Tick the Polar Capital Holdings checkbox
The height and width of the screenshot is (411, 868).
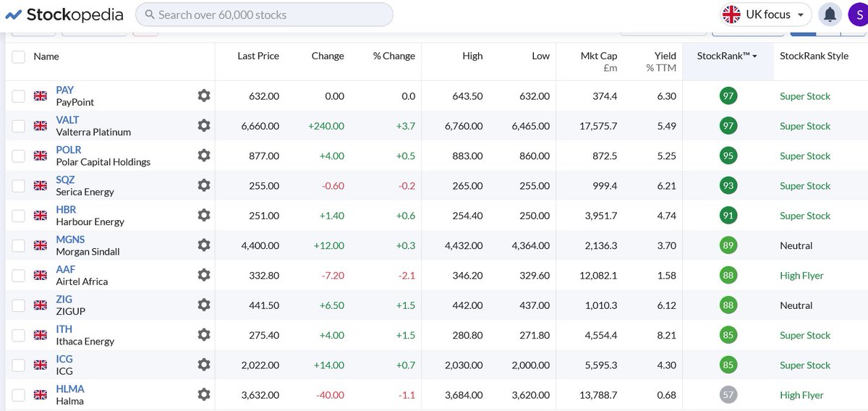tap(18, 156)
